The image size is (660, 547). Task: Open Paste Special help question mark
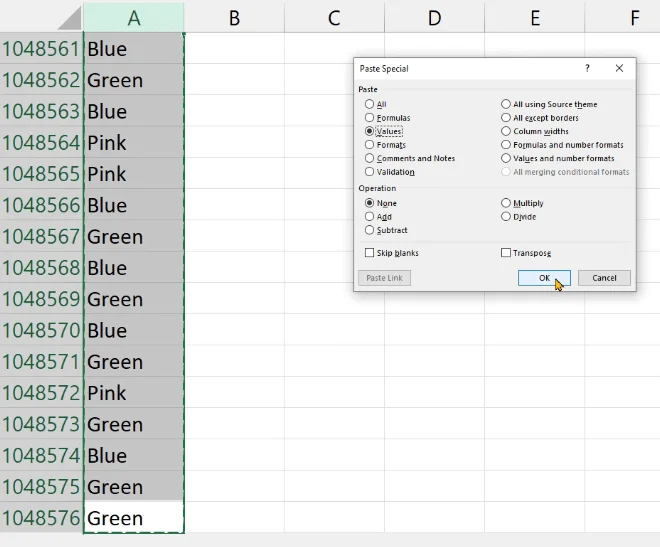pos(587,68)
